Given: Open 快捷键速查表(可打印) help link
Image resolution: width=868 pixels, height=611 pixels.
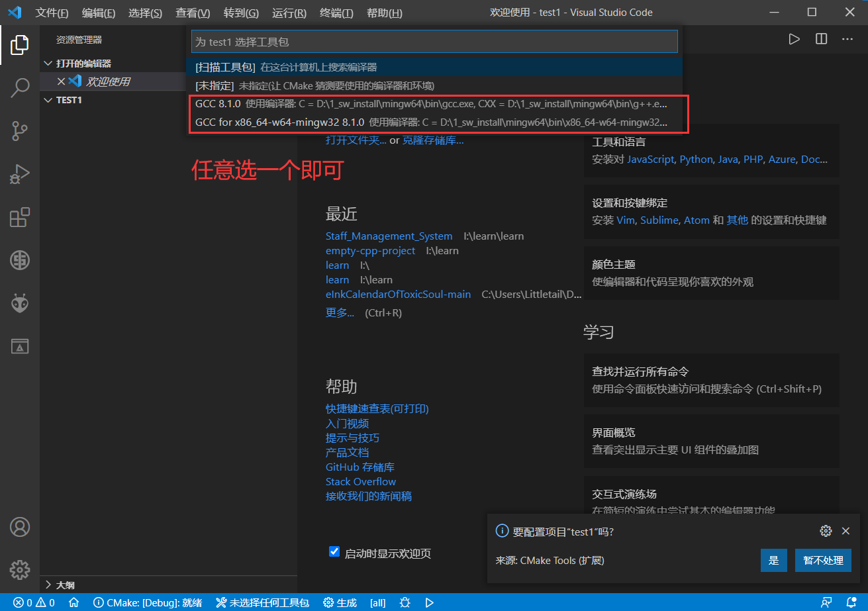Looking at the screenshot, I should (x=377, y=408).
